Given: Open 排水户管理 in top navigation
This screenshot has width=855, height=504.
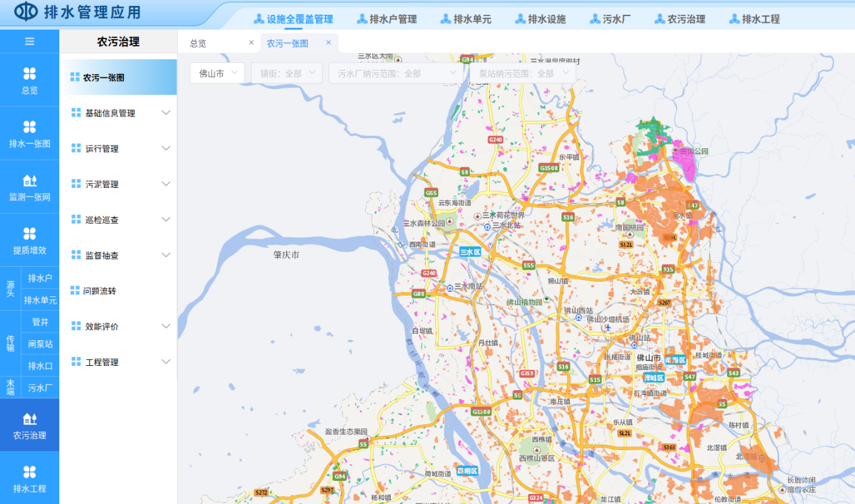Looking at the screenshot, I should 387,20.
